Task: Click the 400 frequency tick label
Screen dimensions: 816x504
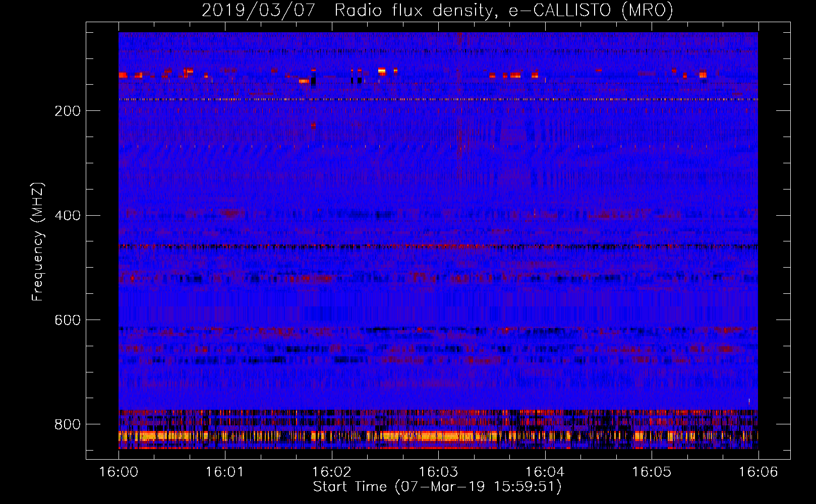Action: [x=68, y=216]
